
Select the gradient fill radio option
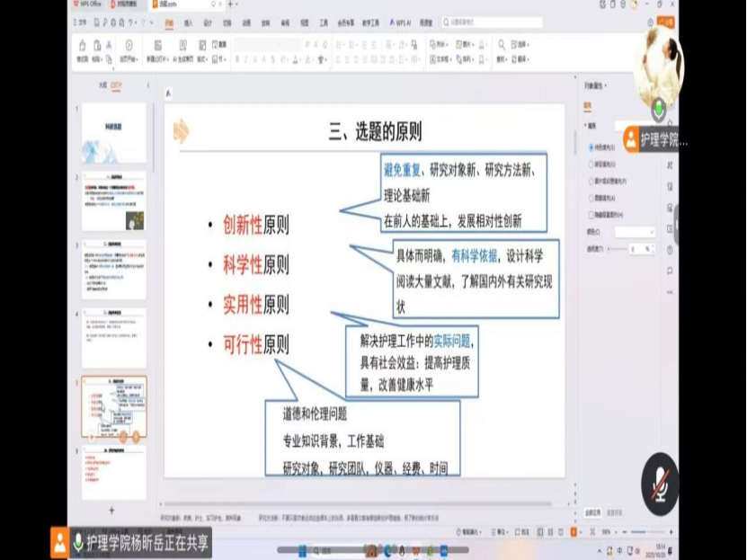[x=591, y=164]
